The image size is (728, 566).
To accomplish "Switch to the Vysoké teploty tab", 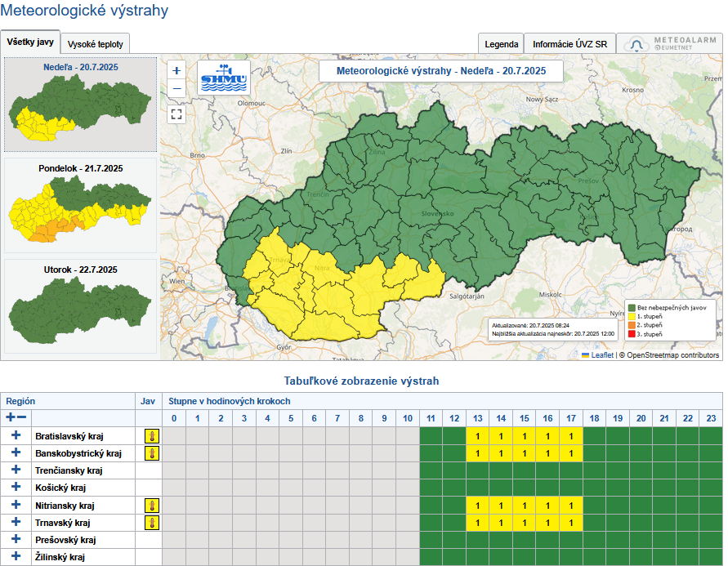I will click(x=95, y=44).
